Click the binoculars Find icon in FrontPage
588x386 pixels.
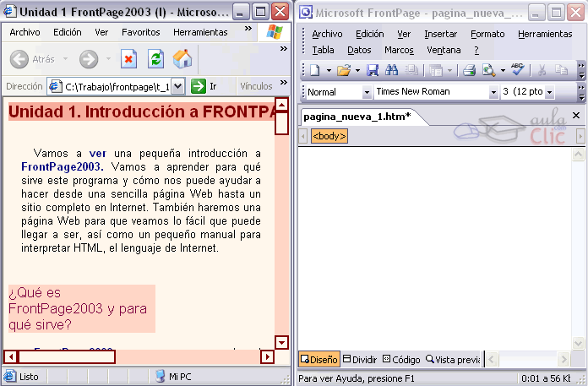click(x=391, y=70)
